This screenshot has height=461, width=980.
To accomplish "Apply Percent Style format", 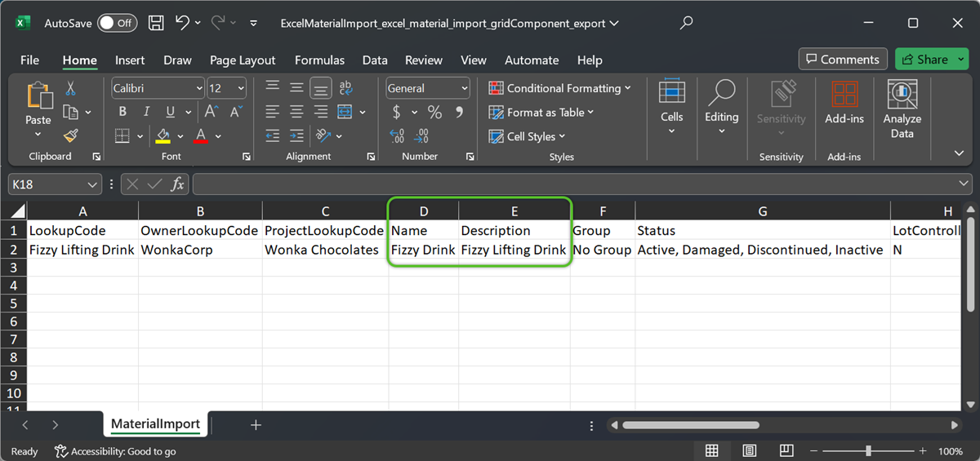I will (434, 112).
